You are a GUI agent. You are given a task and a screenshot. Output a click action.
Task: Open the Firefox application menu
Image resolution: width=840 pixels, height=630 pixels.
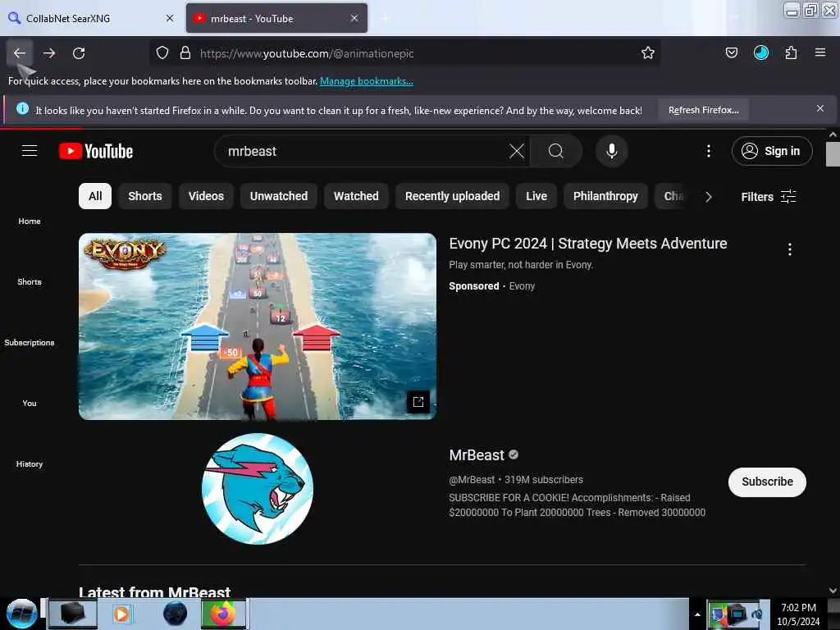coord(819,52)
